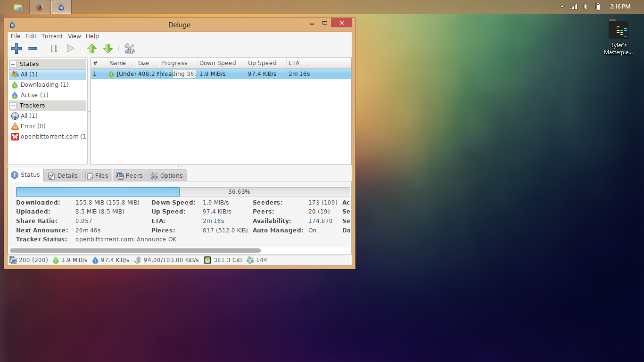Sort by the # column header
The width and height of the screenshot is (644, 362).
(x=99, y=63)
